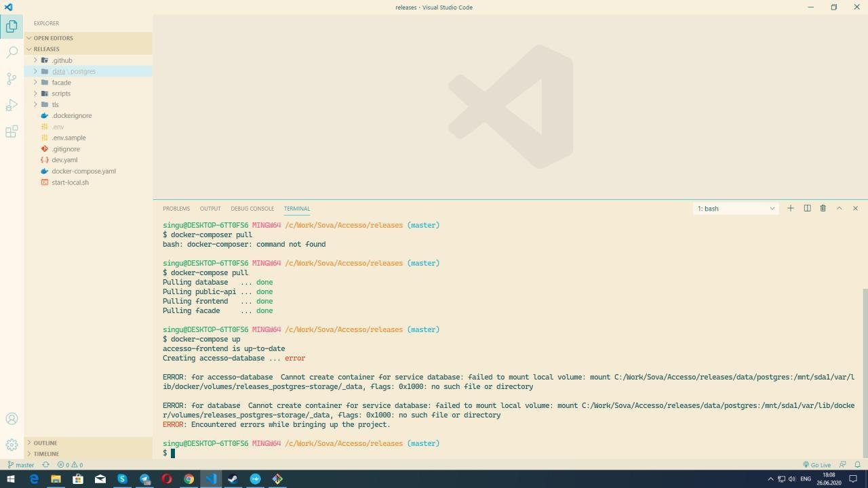
Task: Open the start-local.sh file
Action: click(88, 182)
